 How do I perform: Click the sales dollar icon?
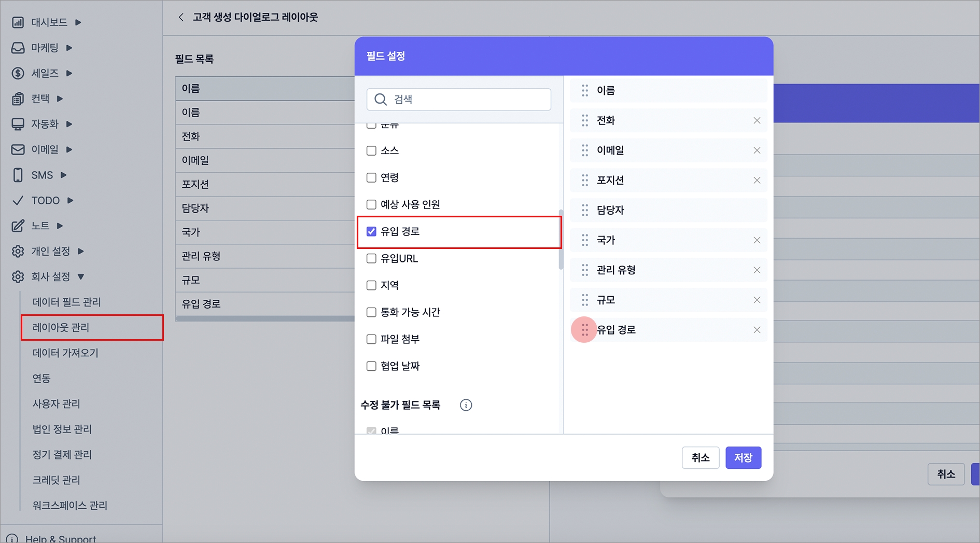(18, 73)
